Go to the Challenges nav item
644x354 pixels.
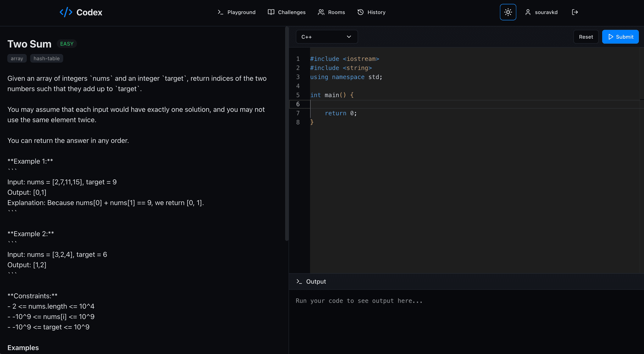[x=287, y=12]
